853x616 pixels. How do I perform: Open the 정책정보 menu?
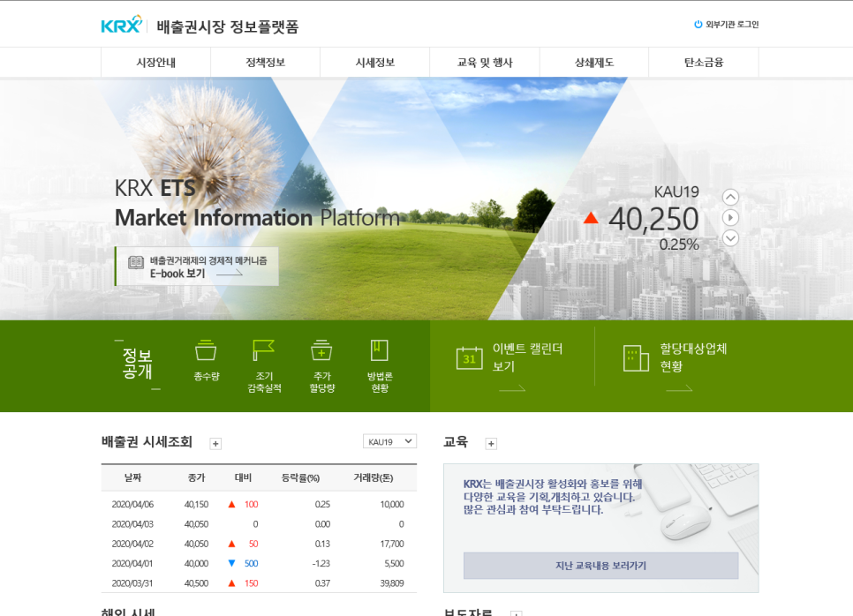(266, 63)
